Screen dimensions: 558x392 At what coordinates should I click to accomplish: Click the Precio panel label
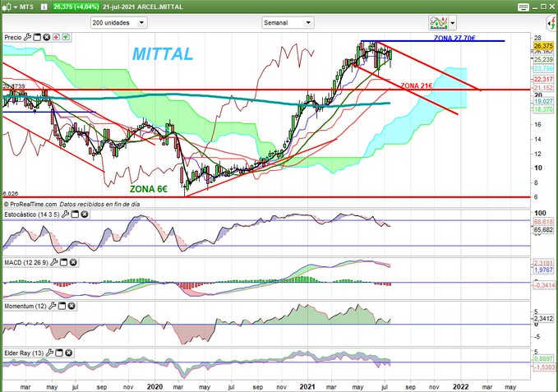(13, 37)
